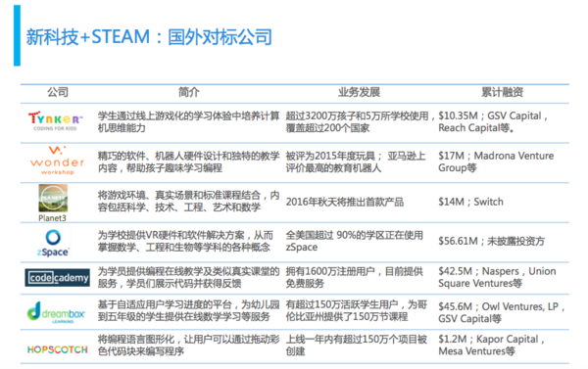This screenshot has height=369, width=588.
Task: Select funding cell $17M；Madrona Venture Group
Action: click(x=496, y=161)
